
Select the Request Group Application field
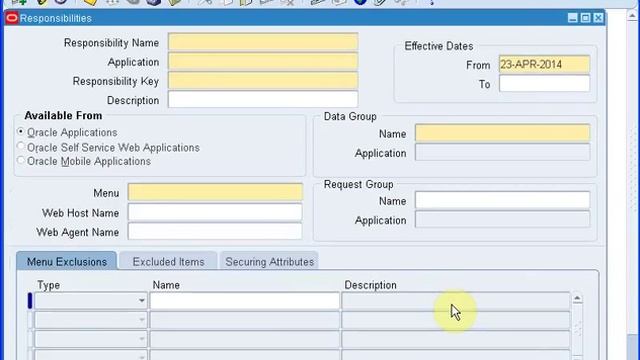tap(502, 220)
